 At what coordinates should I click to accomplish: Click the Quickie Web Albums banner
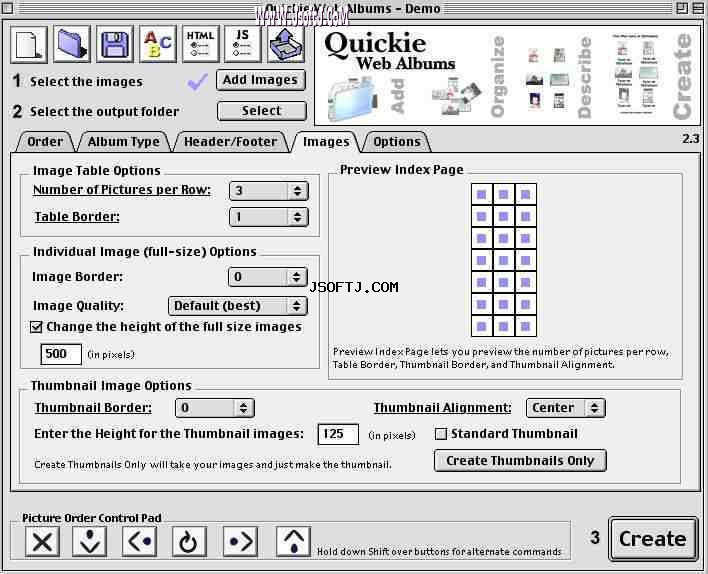coord(508,75)
